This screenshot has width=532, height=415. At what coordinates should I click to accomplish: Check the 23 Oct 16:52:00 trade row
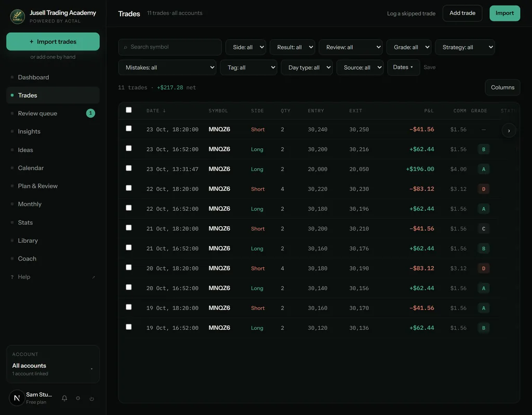coord(129,148)
